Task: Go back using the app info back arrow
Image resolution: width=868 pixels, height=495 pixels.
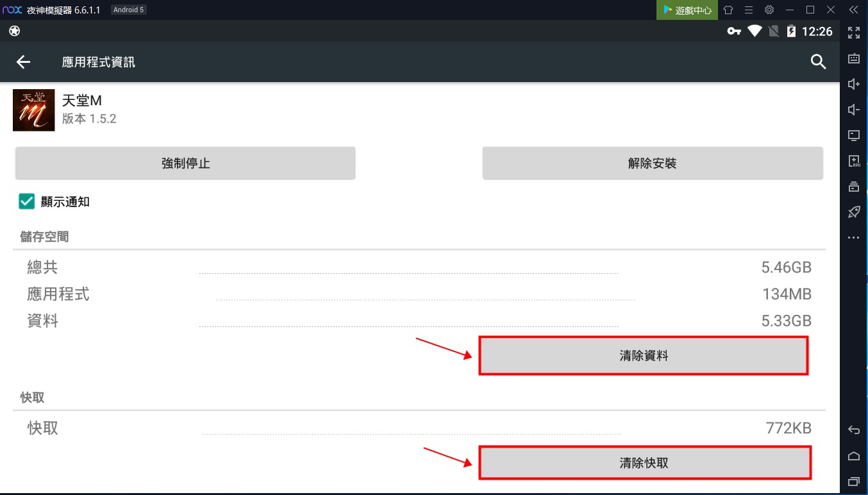Action: point(23,62)
